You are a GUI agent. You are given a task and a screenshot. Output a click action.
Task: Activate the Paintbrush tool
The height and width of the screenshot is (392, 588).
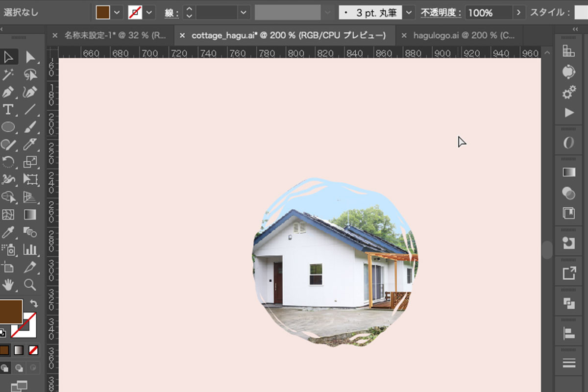(x=30, y=127)
